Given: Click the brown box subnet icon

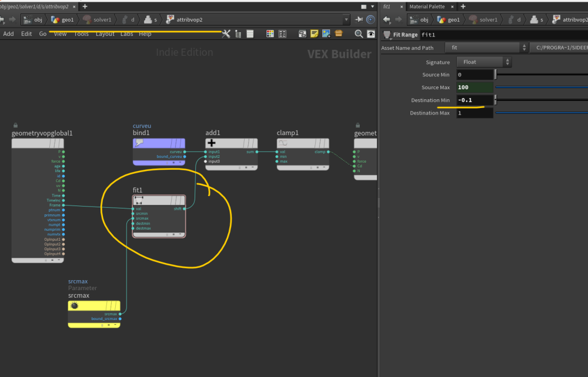Looking at the screenshot, I should pyautogui.click(x=339, y=33).
